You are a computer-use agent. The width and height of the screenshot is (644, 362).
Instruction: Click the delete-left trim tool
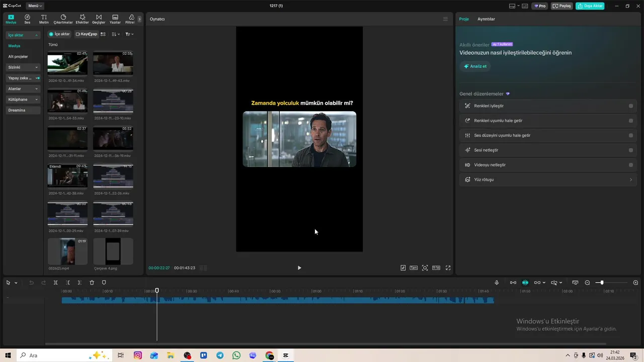click(67, 283)
